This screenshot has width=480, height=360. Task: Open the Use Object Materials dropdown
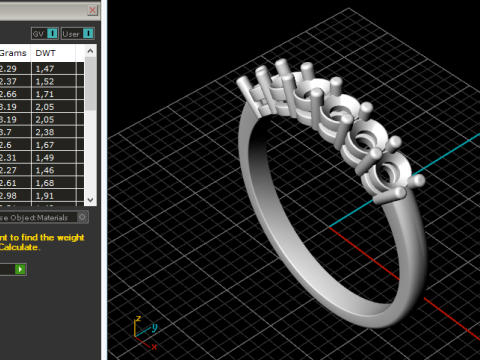tap(43, 218)
